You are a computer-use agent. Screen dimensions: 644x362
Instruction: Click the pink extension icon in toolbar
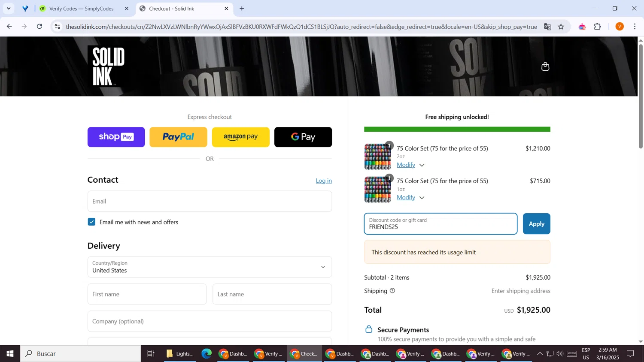[x=582, y=27]
